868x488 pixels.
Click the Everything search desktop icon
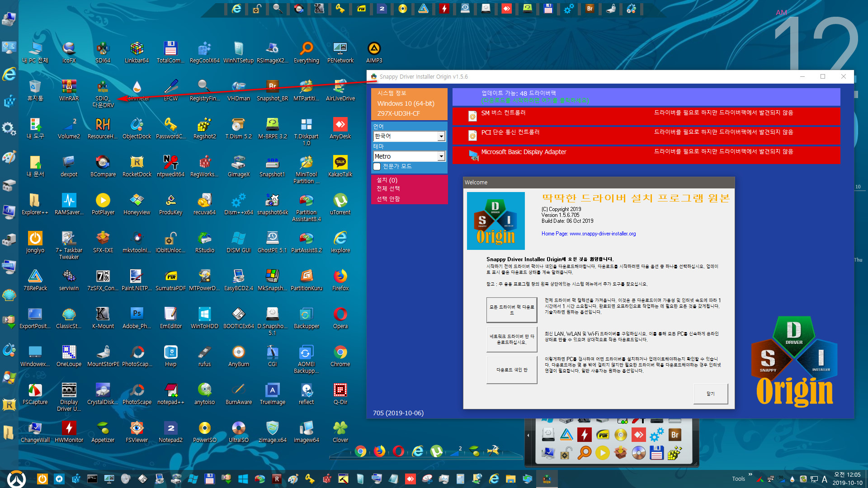(x=307, y=52)
